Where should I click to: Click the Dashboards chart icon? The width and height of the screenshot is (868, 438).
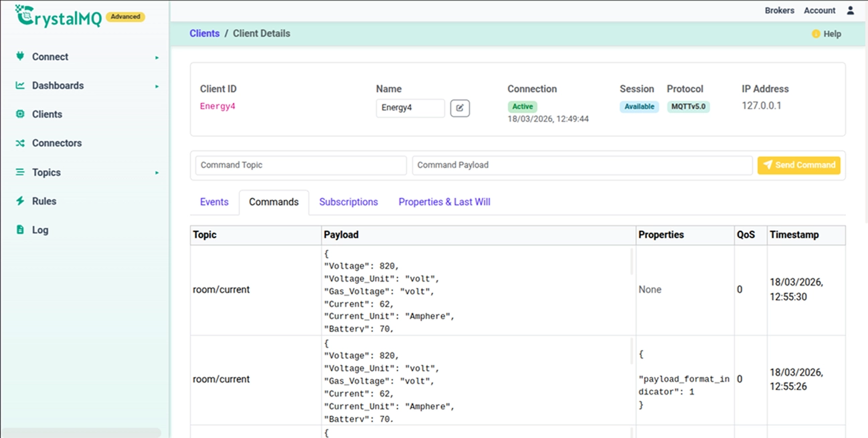[20, 85]
